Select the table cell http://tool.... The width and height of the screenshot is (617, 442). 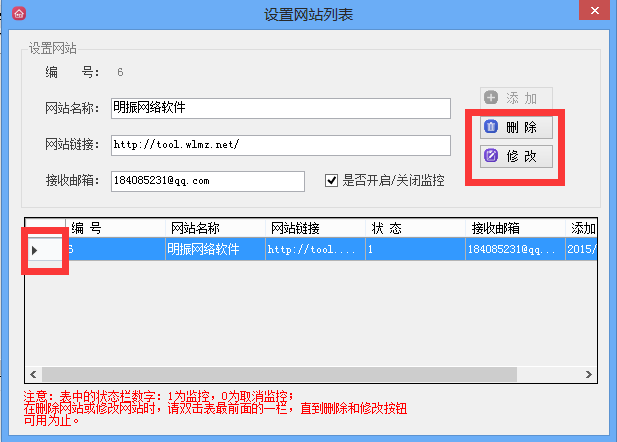tap(316, 249)
